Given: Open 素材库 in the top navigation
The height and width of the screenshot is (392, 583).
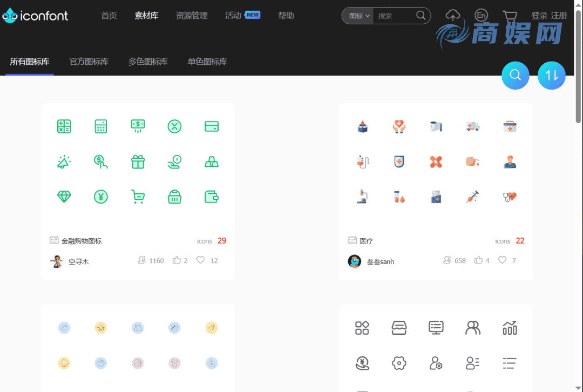Looking at the screenshot, I should [146, 15].
